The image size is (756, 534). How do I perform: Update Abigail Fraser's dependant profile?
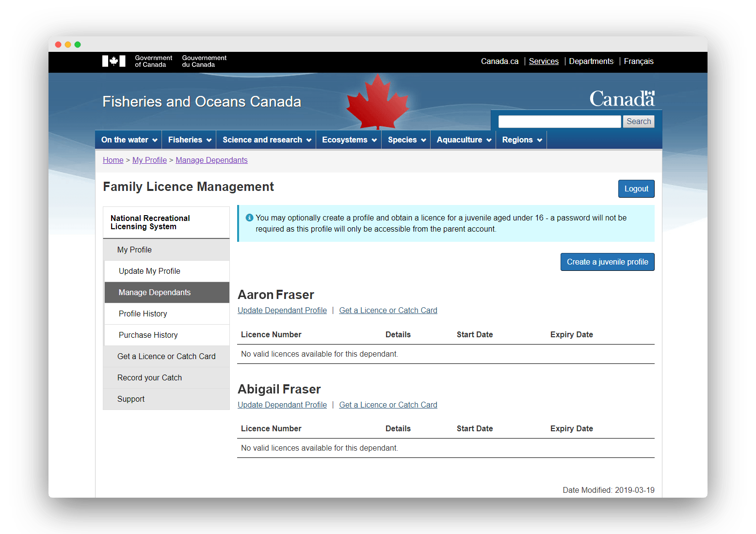point(282,405)
